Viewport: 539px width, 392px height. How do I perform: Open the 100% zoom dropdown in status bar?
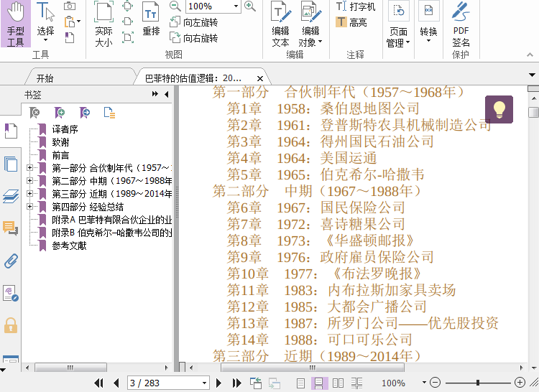[424, 383]
